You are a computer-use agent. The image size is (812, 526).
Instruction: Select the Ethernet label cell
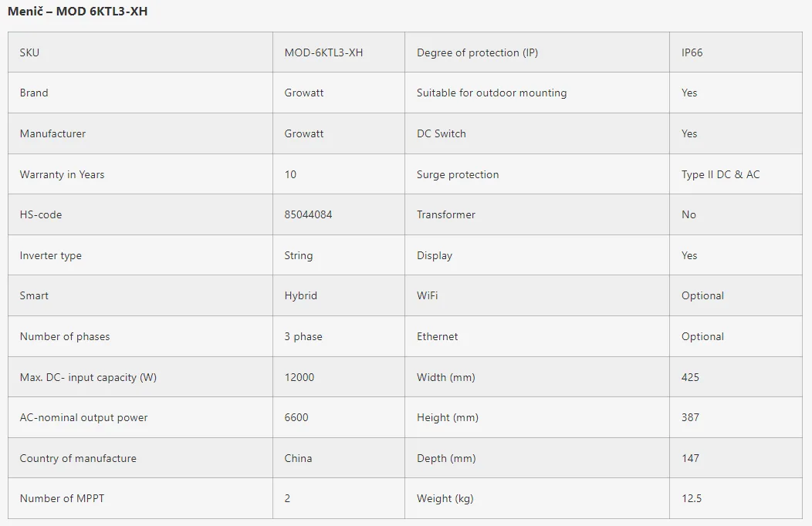pos(437,336)
